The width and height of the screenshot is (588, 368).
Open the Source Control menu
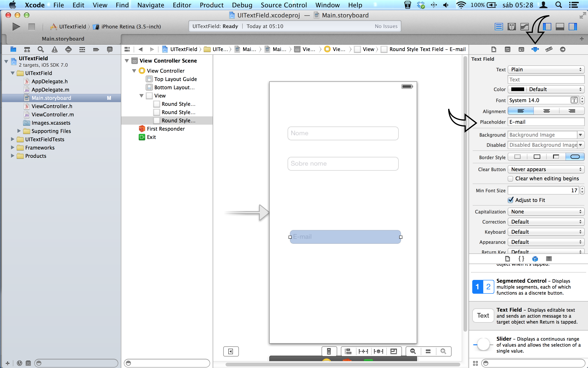[284, 5]
